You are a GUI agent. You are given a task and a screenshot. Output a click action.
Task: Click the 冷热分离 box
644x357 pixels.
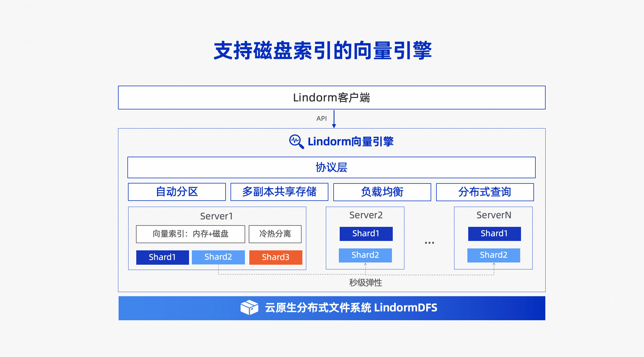[275, 234]
